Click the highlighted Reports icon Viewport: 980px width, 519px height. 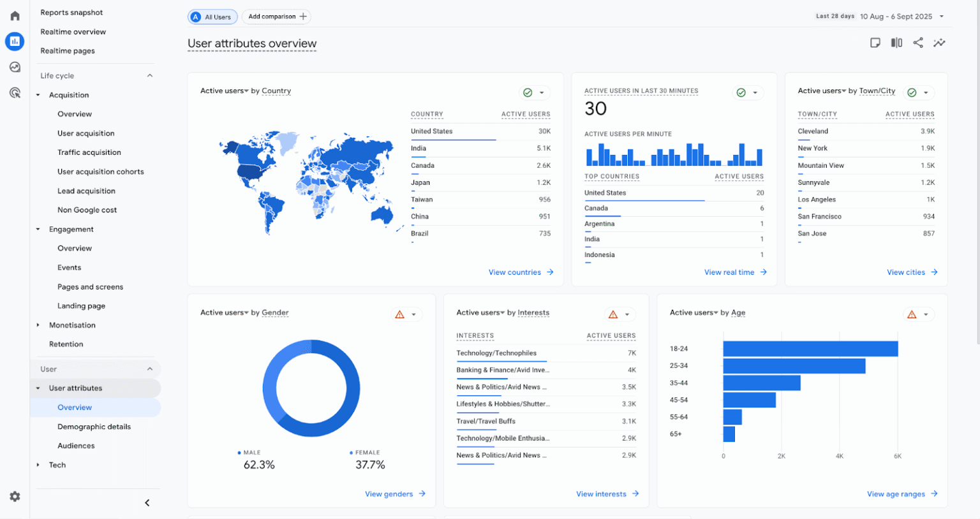click(x=15, y=41)
